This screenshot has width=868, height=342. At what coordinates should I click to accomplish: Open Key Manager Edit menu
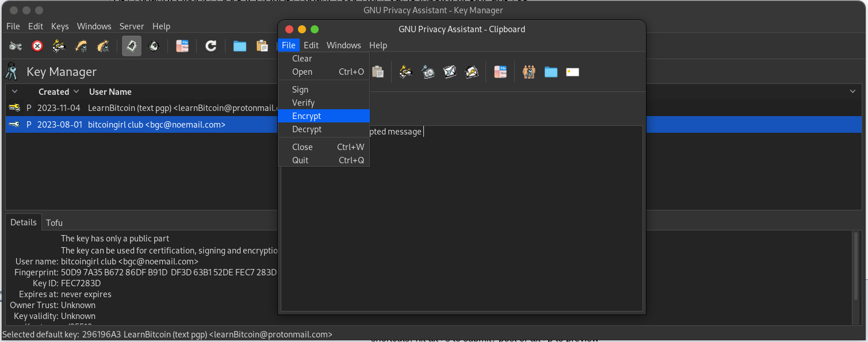coord(36,26)
